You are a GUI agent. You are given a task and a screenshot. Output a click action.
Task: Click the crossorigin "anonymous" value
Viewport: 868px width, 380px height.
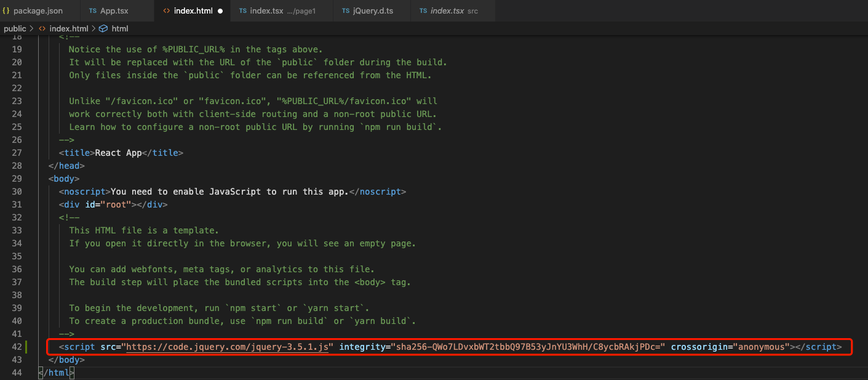[761, 347]
